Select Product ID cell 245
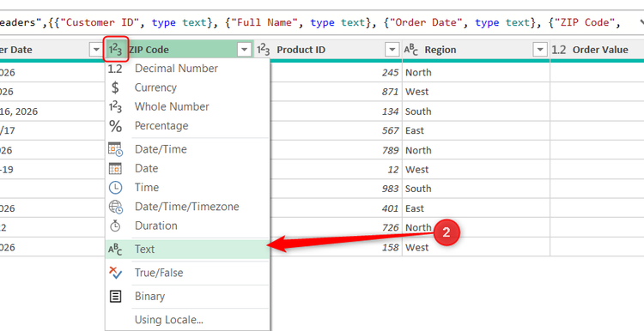The image size is (644, 331). pyautogui.click(x=336, y=73)
